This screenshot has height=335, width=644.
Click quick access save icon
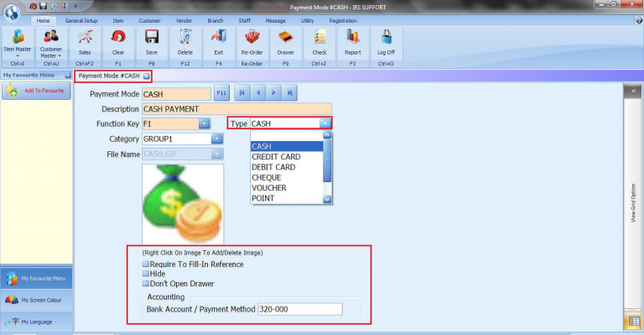[x=43, y=6]
